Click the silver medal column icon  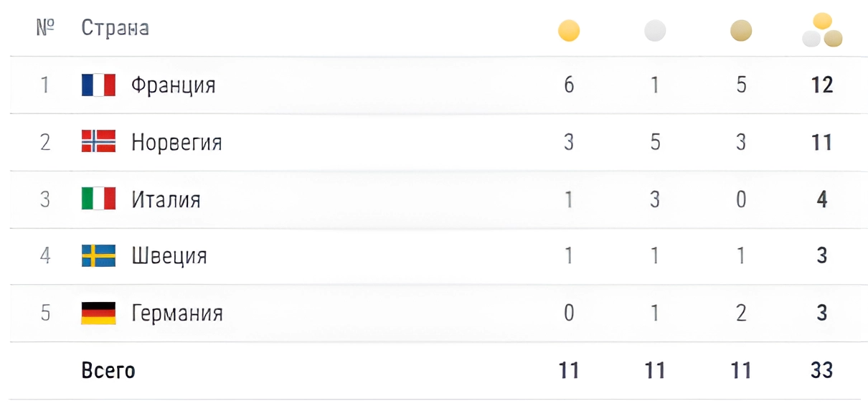tap(655, 31)
